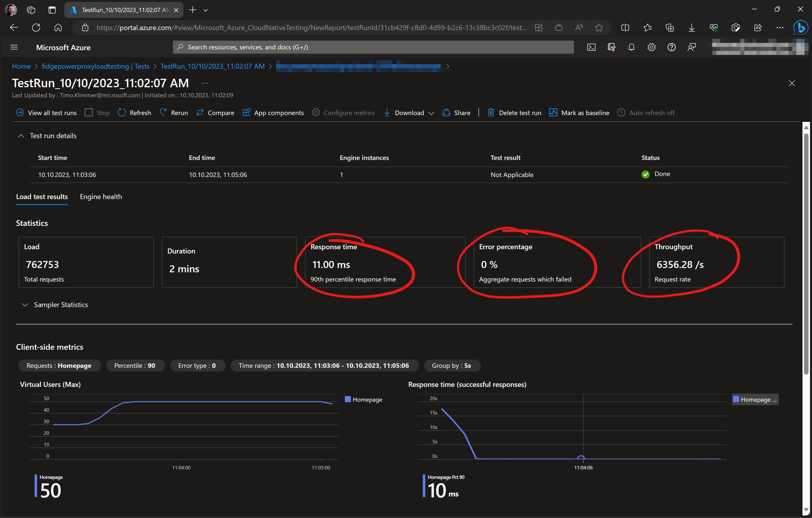Click Delete test run trash icon
The image size is (812, 518).
tap(491, 112)
